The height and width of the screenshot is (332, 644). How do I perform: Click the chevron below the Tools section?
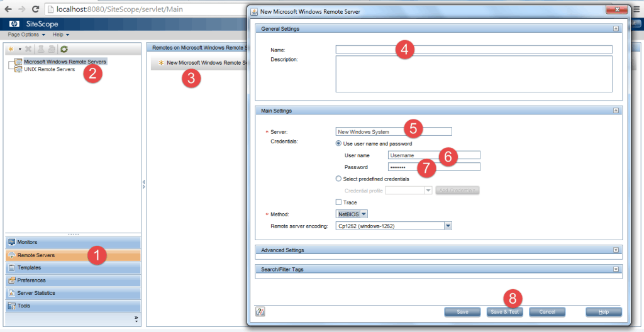[x=136, y=319]
